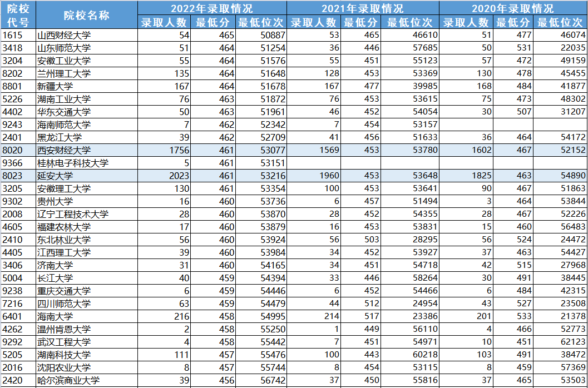Click the 2021年录取情况 header cell
The width and height of the screenshot is (588, 388).
(x=363, y=8)
